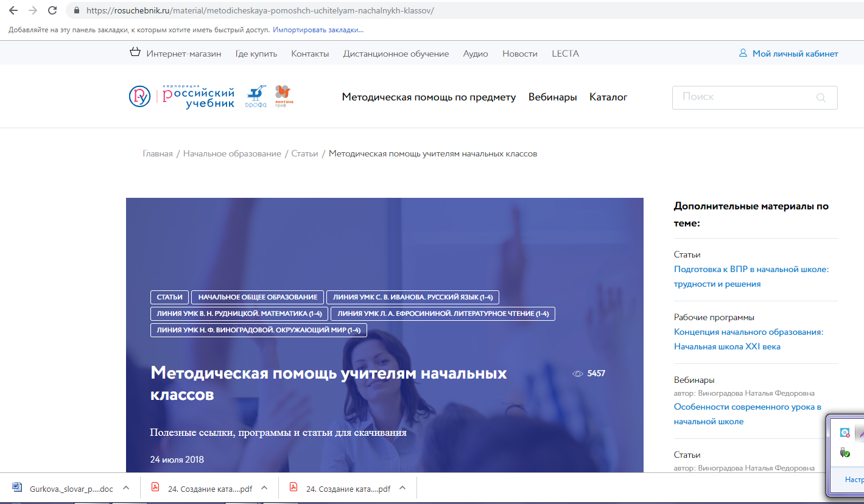Click the first PDF download icon
This screenshot has height=504, width=864.
point(155,488)
